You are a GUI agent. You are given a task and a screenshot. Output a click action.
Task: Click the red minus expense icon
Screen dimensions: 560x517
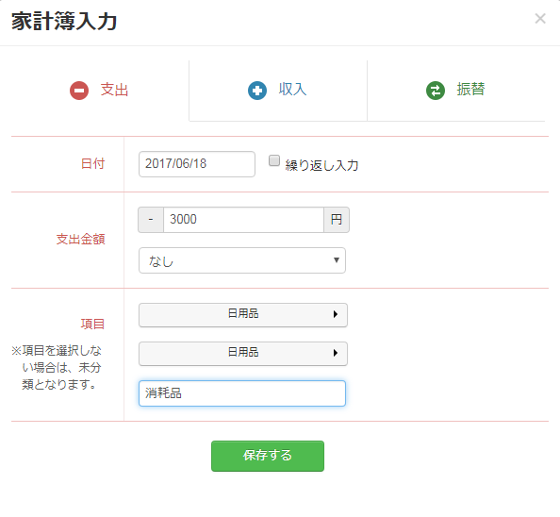[x=79, y=90]
